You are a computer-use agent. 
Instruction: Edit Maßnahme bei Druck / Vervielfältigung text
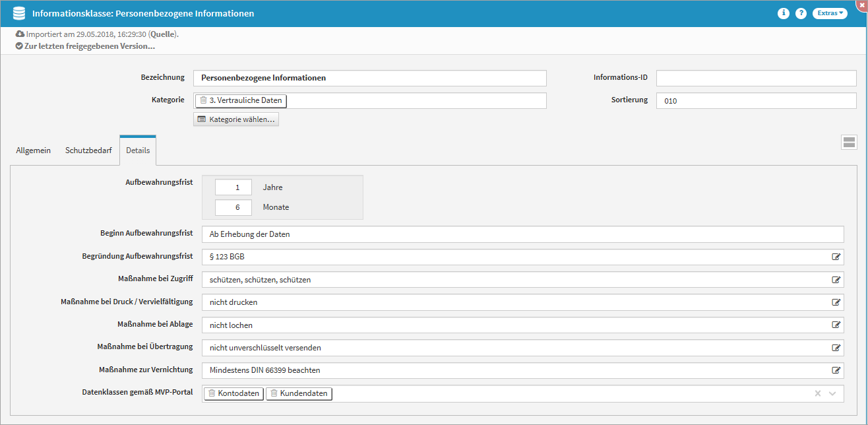836,302
